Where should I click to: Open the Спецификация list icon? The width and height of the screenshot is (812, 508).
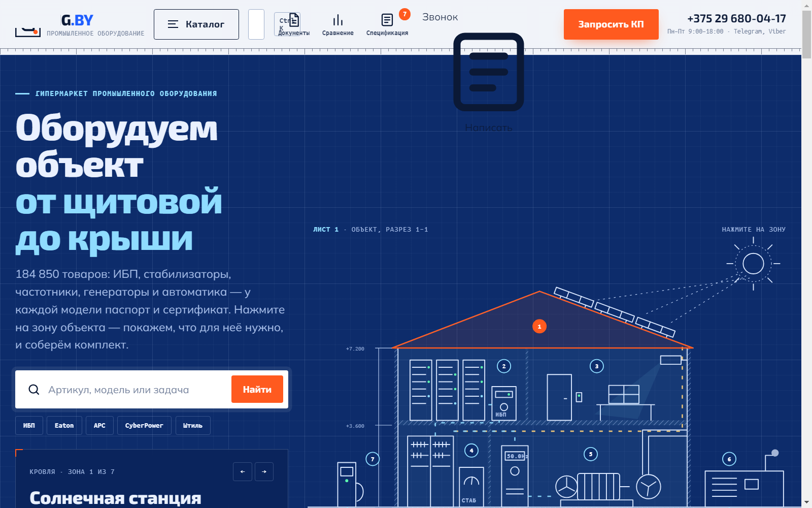point(387,24)
